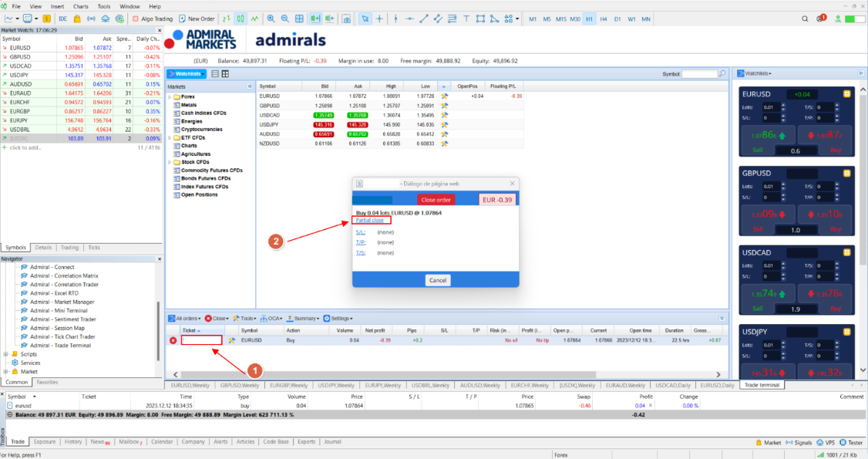Toggle yellow pin on GBPUSD trading tile
Viewport: 868px width, 459px height.
pyautogui.click(x=846, y=174)
